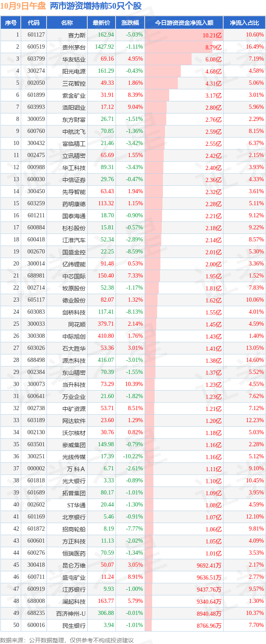This screenshot has height=644, width=266.
Task: Select stock name 阳光电源
Action: [74, 71]
